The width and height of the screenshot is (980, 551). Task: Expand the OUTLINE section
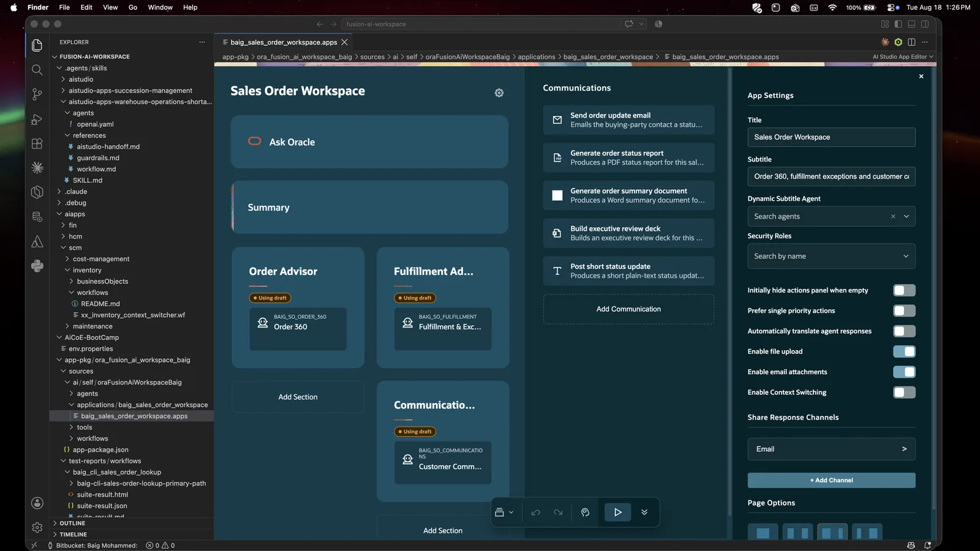click(72, 523)
